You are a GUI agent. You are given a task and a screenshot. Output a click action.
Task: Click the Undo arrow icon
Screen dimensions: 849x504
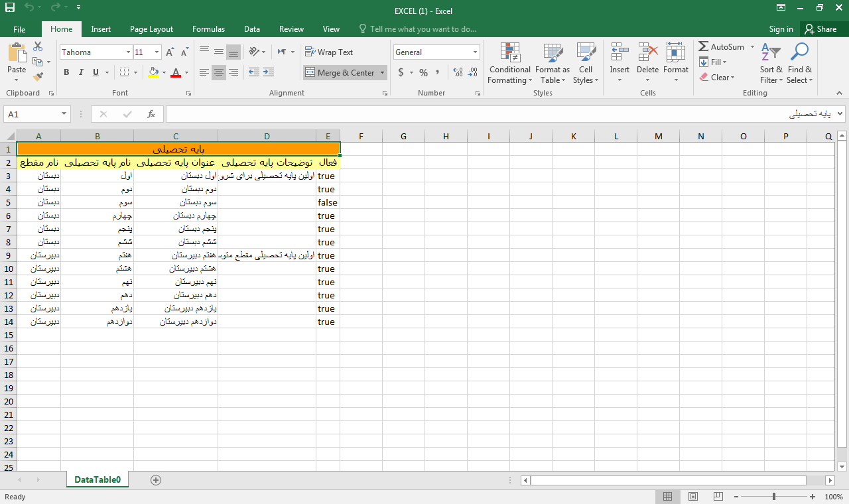pos(29,8)
